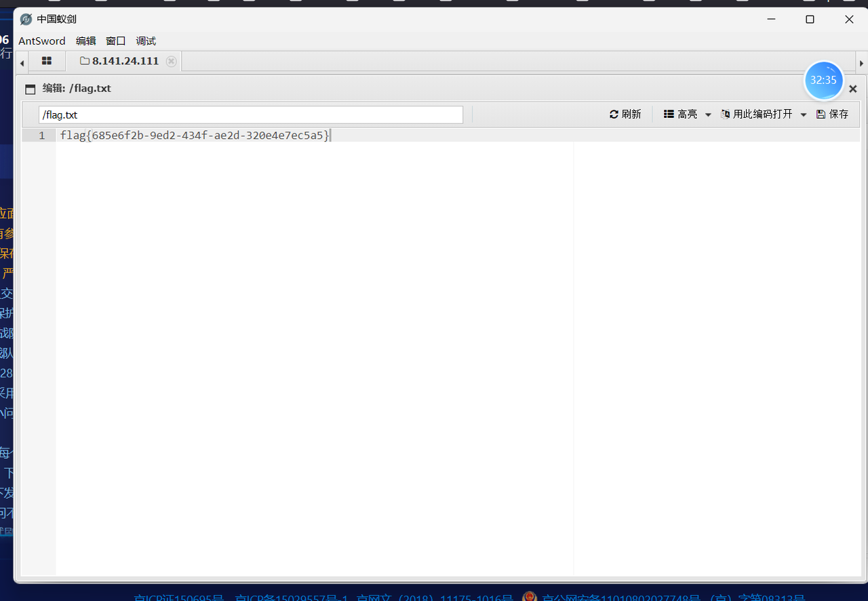The height and width of the screenshot is (601, 868).
Task: Open the 编辑 menu in the menu bar
Action: 86,41
